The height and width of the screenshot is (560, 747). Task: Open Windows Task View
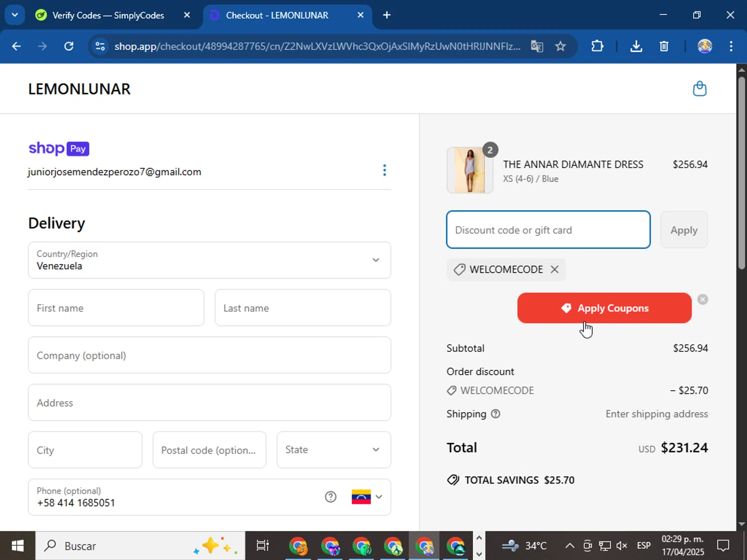click(x=262, y=546)
